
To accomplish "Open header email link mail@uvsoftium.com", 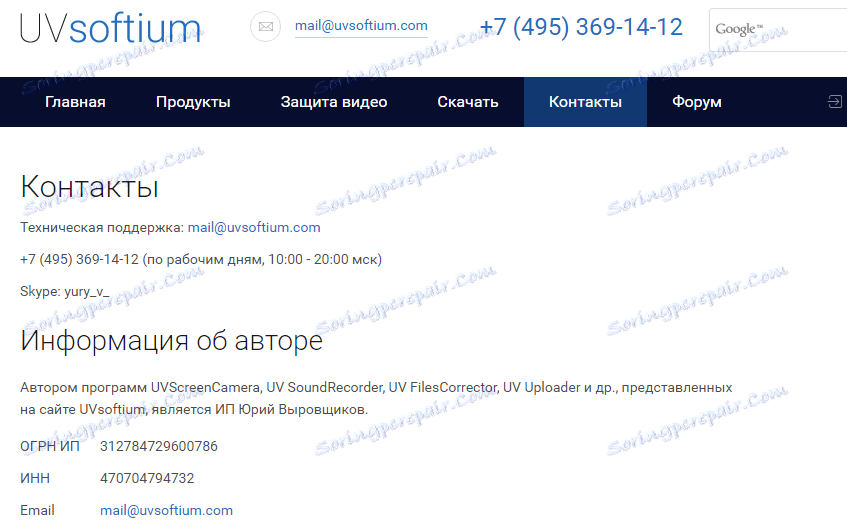I will (x=361, y=25).
